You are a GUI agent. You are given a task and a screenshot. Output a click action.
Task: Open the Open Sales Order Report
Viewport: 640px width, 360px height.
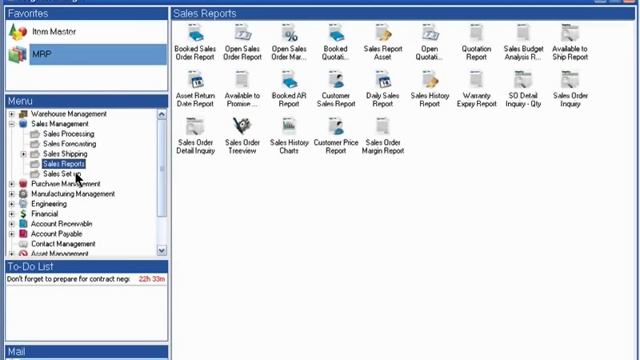coord(242,42)
